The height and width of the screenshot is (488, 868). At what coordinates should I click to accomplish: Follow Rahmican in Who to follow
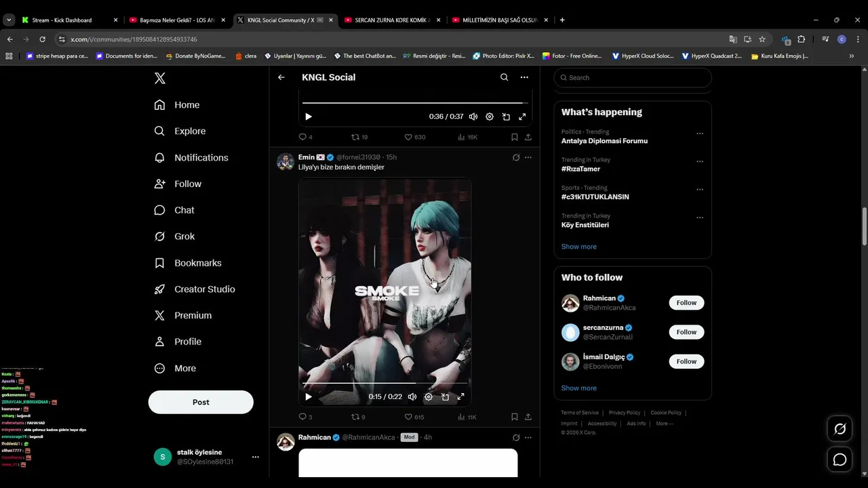[686, 303]
